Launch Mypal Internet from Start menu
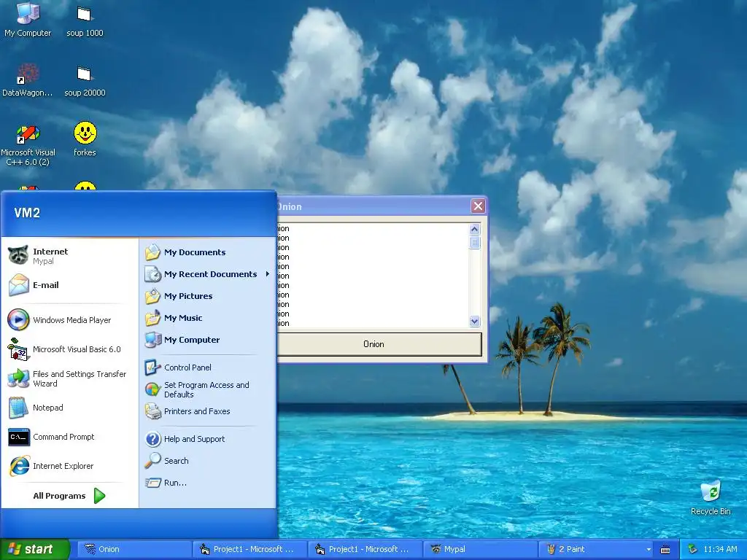The height and width of the screenshot is (560, 747). [x=69, y=256]
